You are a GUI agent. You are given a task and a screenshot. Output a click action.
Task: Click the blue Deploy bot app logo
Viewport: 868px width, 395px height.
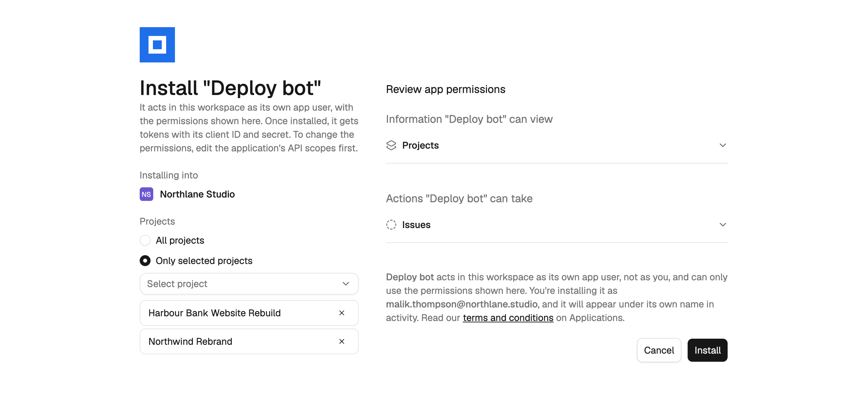coord(157,45)
